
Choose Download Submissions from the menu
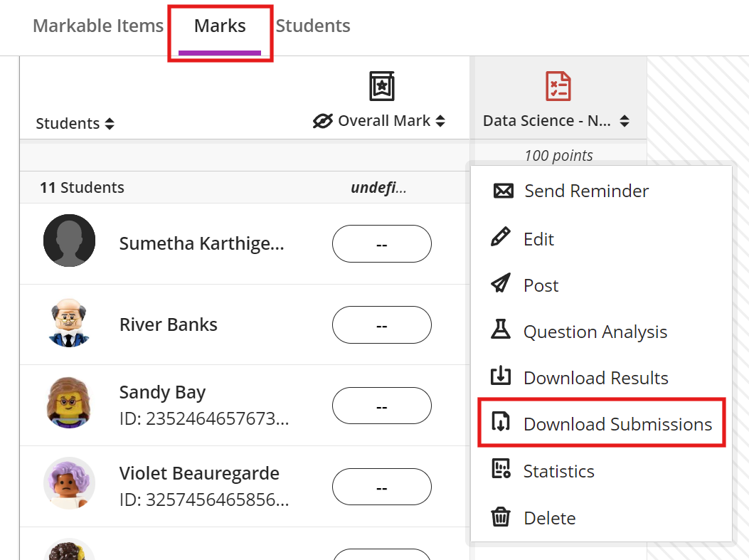click(617, 424)
